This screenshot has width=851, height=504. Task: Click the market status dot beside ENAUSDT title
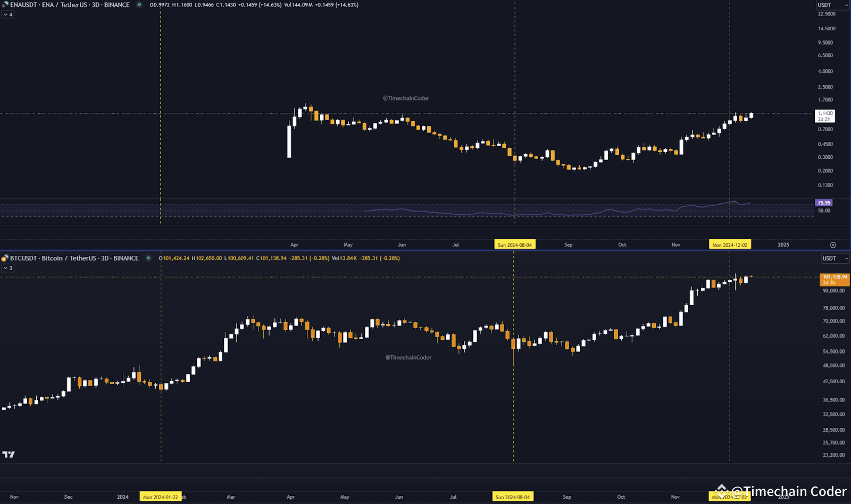click(x=139, y=5)
